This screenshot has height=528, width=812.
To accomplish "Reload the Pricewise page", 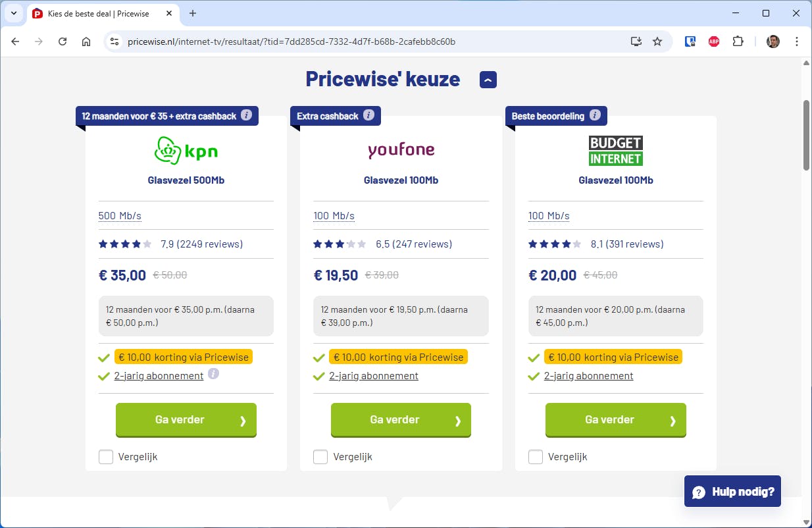I will click(x=63, y=41).
